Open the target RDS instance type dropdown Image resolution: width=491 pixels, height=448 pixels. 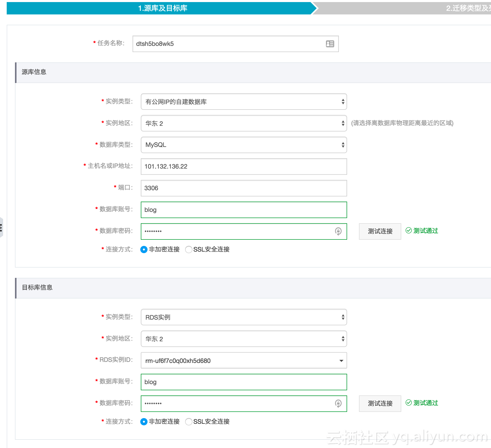click(x=244, y=317)
